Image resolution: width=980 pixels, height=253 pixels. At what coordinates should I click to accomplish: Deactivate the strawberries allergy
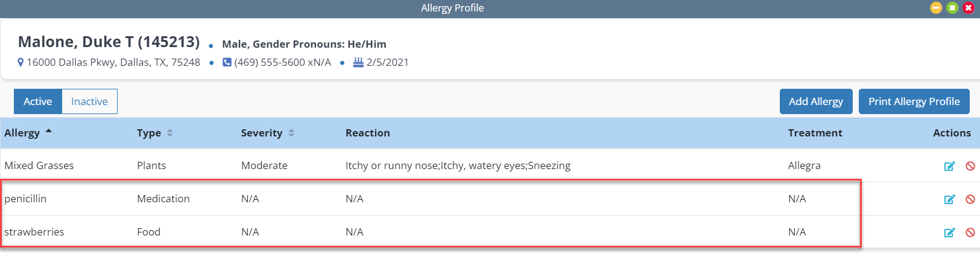click(970, 232)
